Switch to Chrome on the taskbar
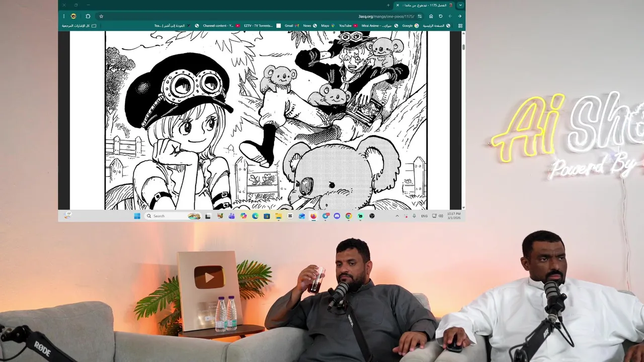The width and height of the screenshot is (644, 362). click(x=348, y=216)
